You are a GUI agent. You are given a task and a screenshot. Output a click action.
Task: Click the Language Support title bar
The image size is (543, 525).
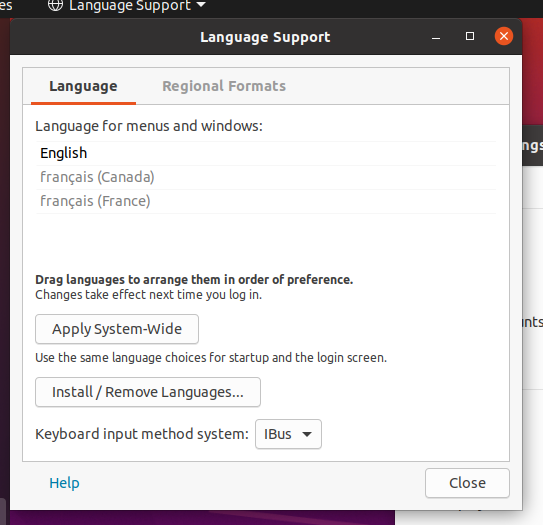click(265, 37)
